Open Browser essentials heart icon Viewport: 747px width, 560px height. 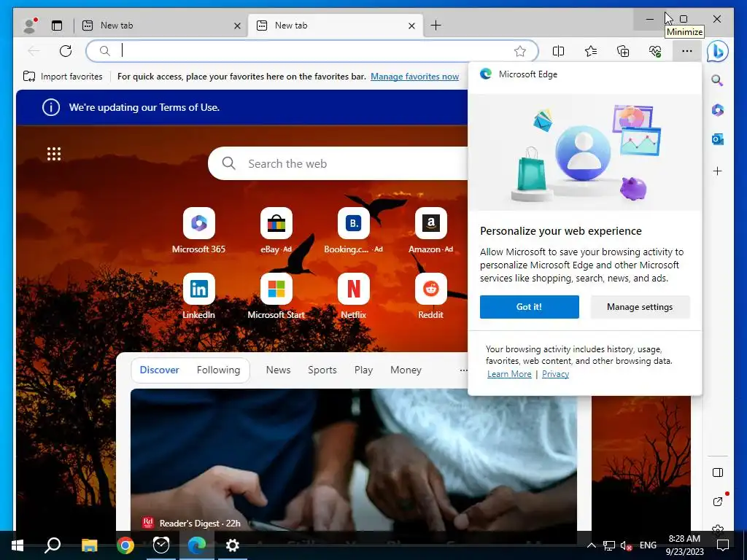[655, 51]
